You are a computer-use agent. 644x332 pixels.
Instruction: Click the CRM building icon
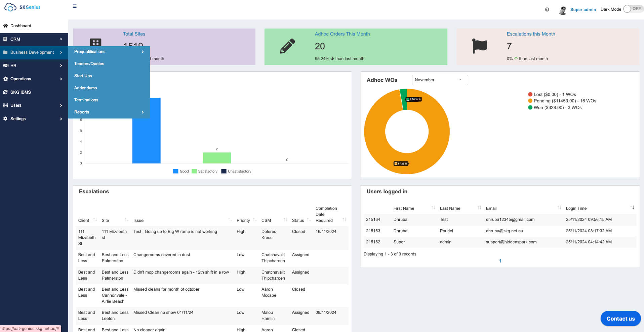coord(5,39)
